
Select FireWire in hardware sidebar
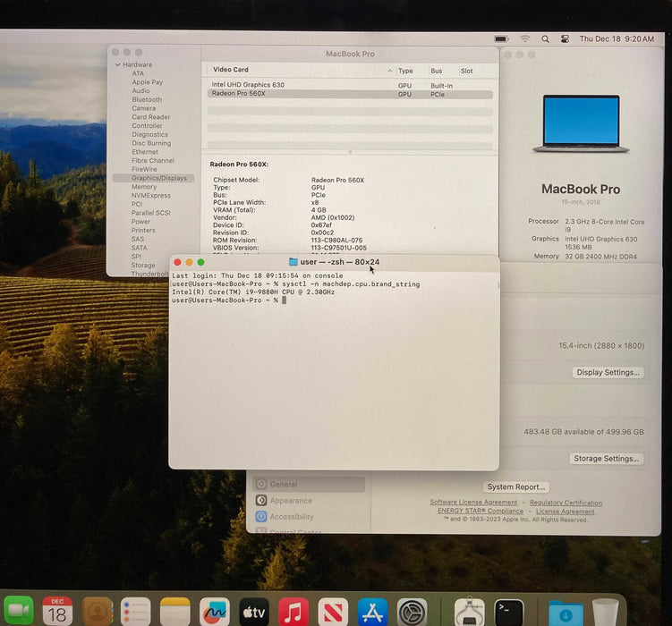coord(144,169)
